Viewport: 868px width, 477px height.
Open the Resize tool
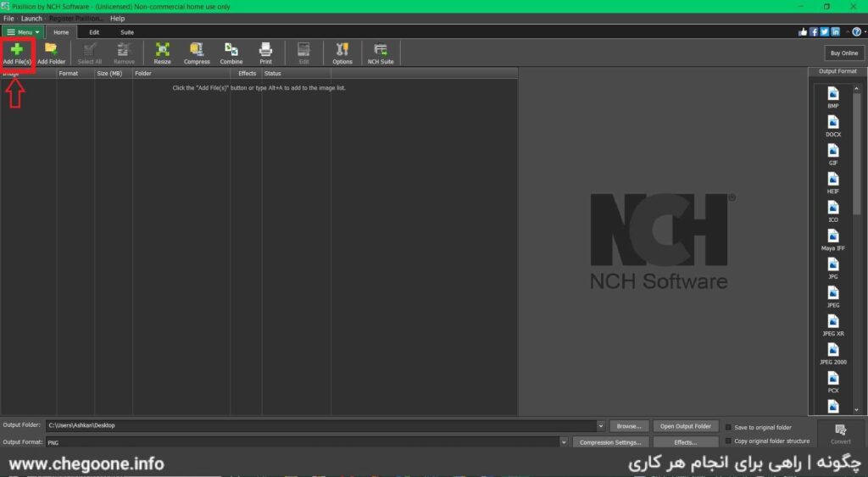[x=162, y=53]
